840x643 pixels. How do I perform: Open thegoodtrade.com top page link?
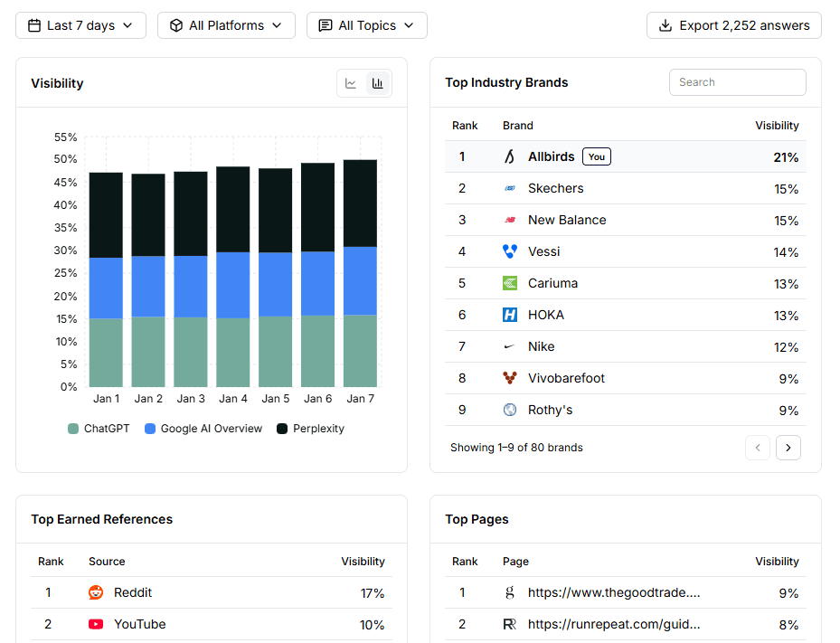click(614, 592)
